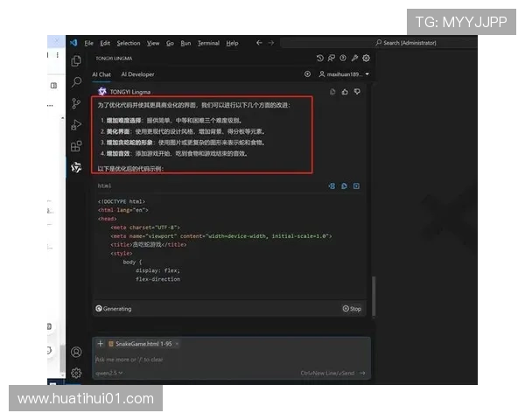Viewport: 525px width, 420px height.
Task: Open chat history in Tongyi Lingma panel
Action: click(x=320, y=58)
